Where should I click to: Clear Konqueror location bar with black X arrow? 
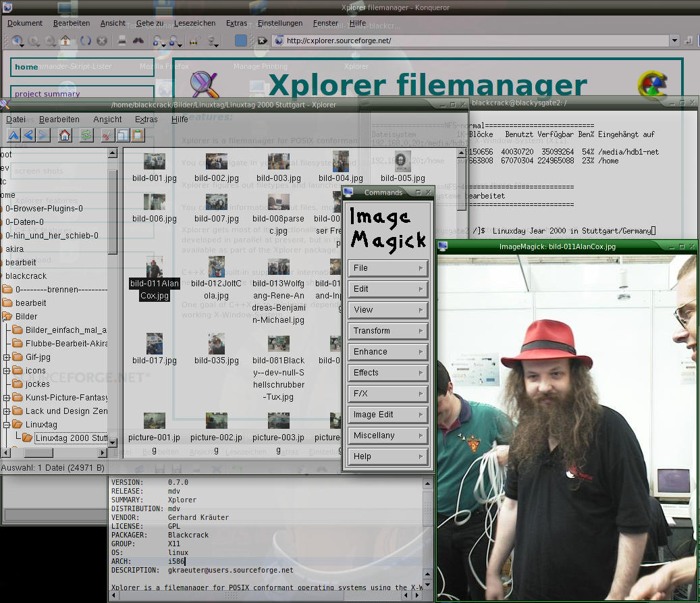coord(262,41)
